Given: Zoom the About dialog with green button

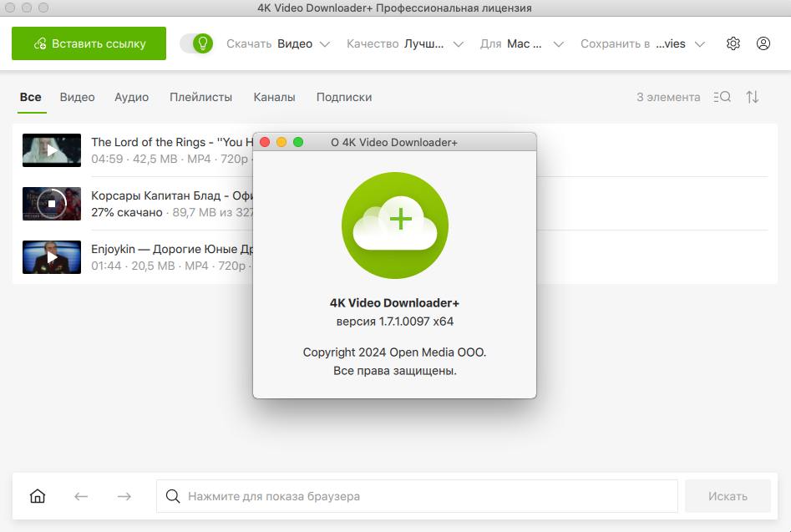Looking at the screenshot, I should tap(298, 142).
